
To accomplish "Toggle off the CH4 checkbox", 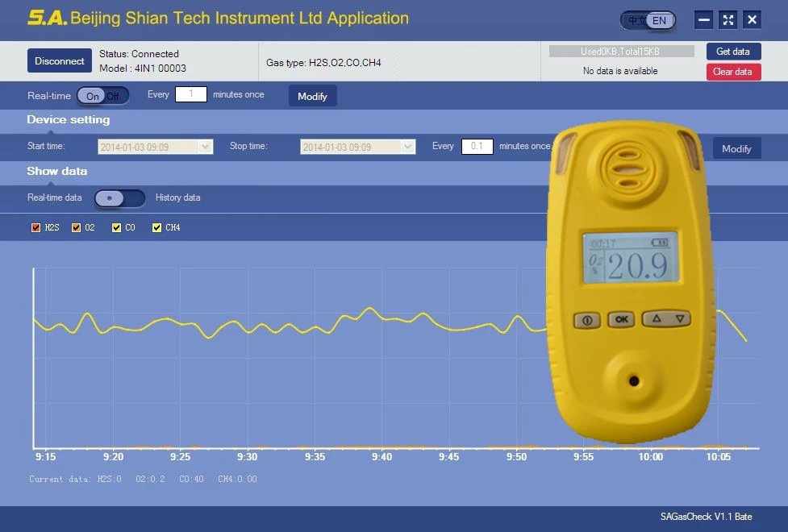I will coord(156,227).
